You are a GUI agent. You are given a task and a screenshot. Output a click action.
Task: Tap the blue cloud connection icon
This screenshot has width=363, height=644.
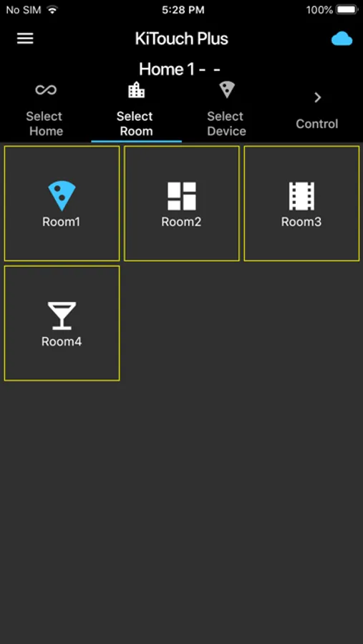pyautogui.click(x=342, y=39)
